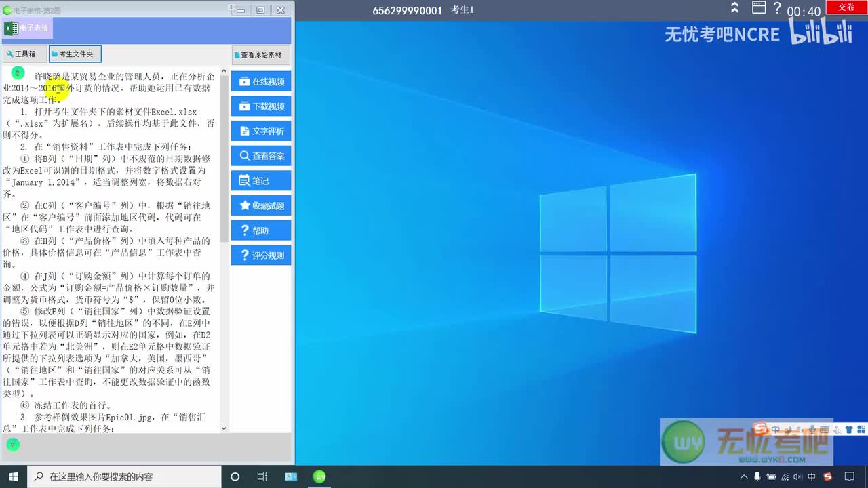Open the soft keyboard on floating IME bar
The image size is (868, 488).
(825, 430)
